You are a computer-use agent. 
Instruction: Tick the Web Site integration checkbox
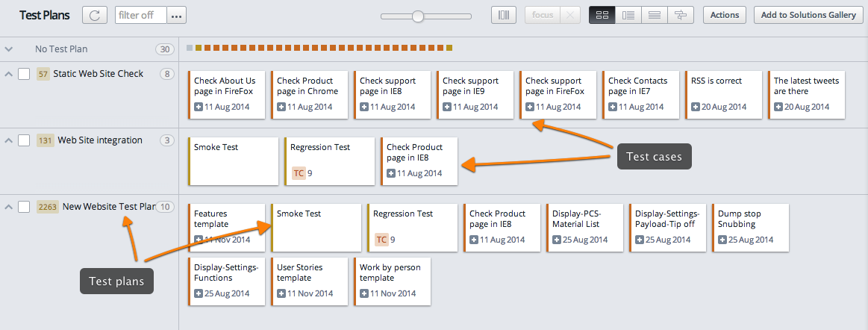pyautogui.click(x=24, y=140)
